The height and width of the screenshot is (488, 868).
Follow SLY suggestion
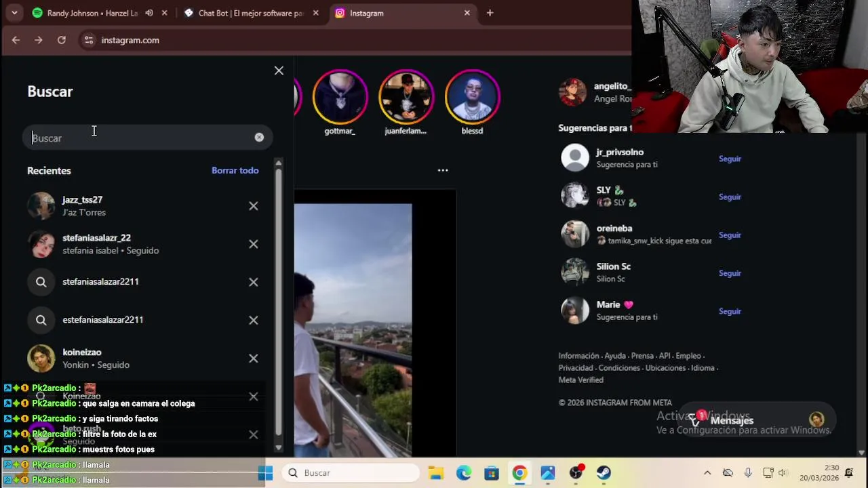pos(730,197)
